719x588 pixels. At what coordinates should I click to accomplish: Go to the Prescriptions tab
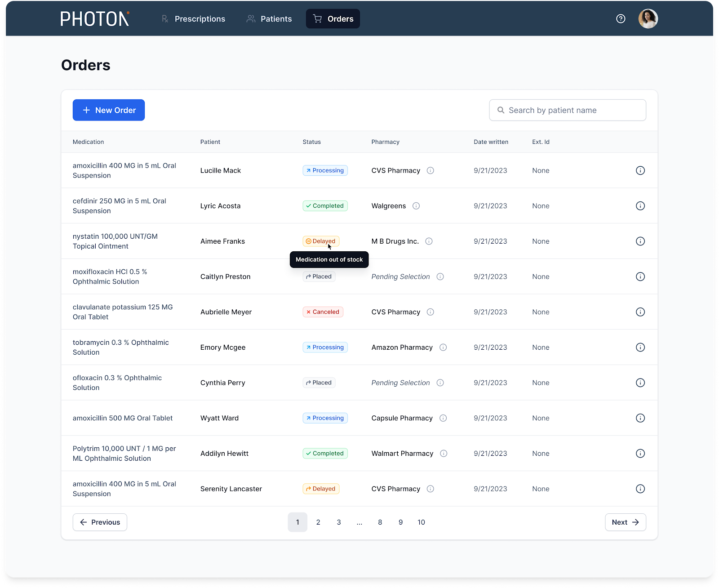194,19
